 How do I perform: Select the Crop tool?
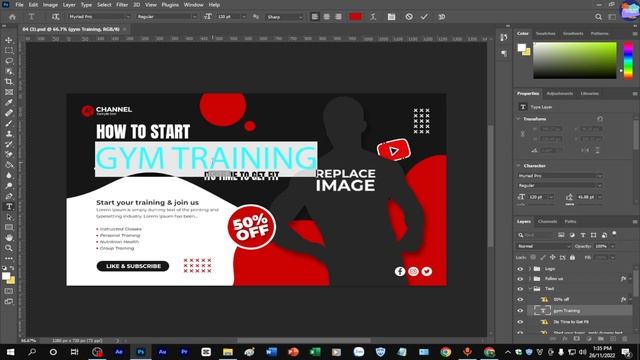click(9, 82)
